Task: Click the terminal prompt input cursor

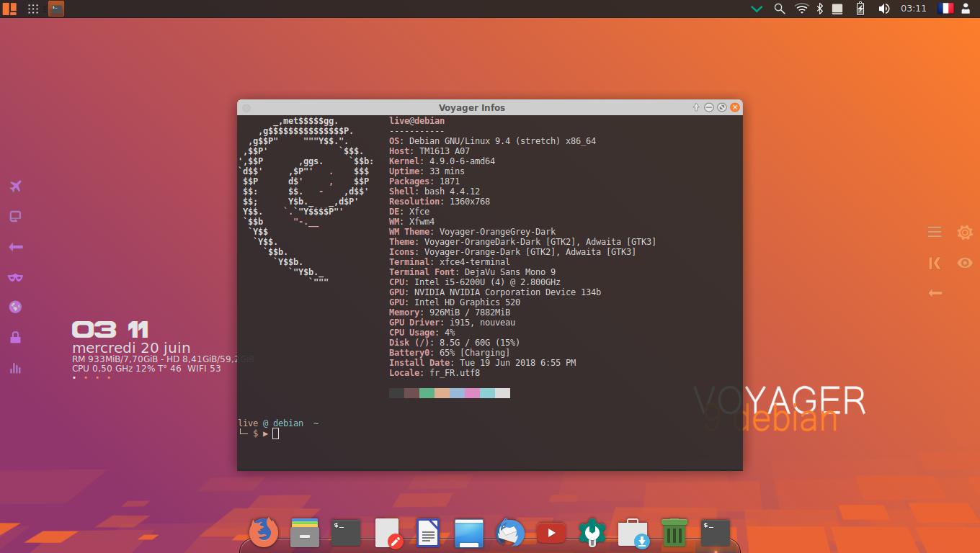Action: (275, 433)
